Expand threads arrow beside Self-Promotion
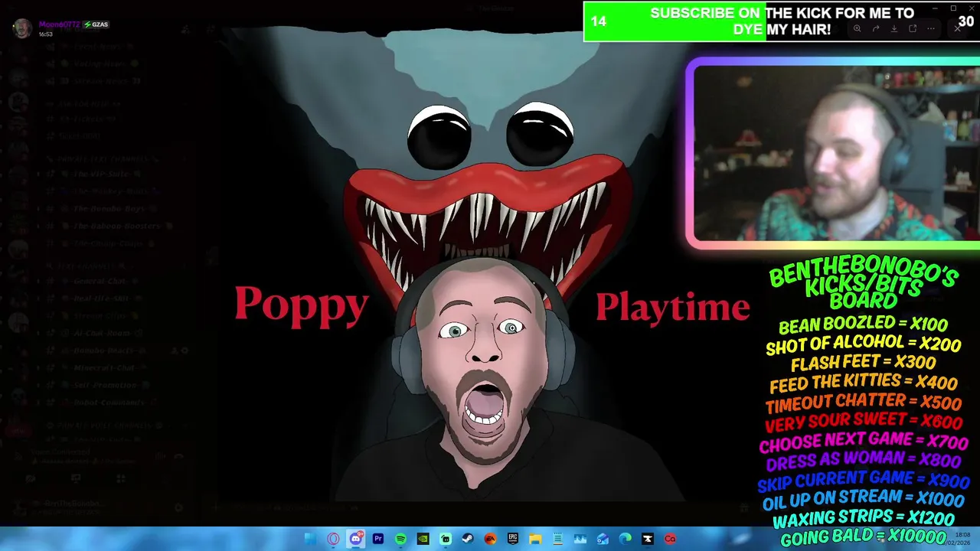This screenshot has width=980, height=551. 38,385
